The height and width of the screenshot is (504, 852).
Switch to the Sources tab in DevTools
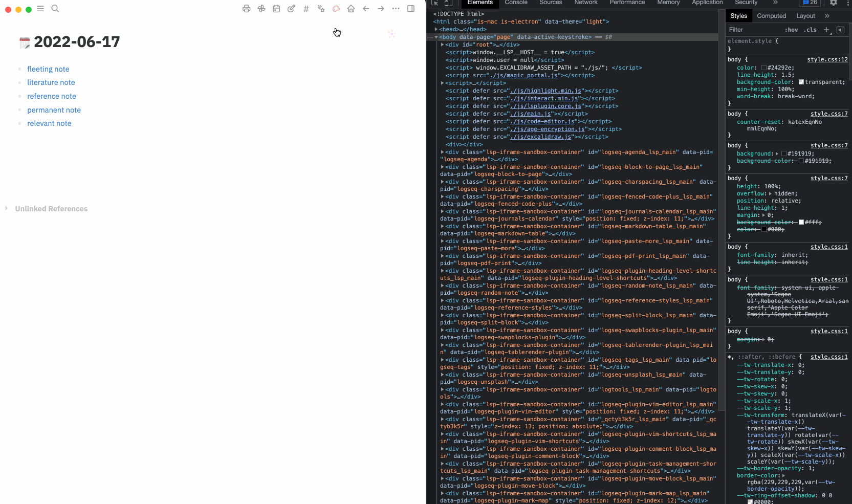click(551, 3)
